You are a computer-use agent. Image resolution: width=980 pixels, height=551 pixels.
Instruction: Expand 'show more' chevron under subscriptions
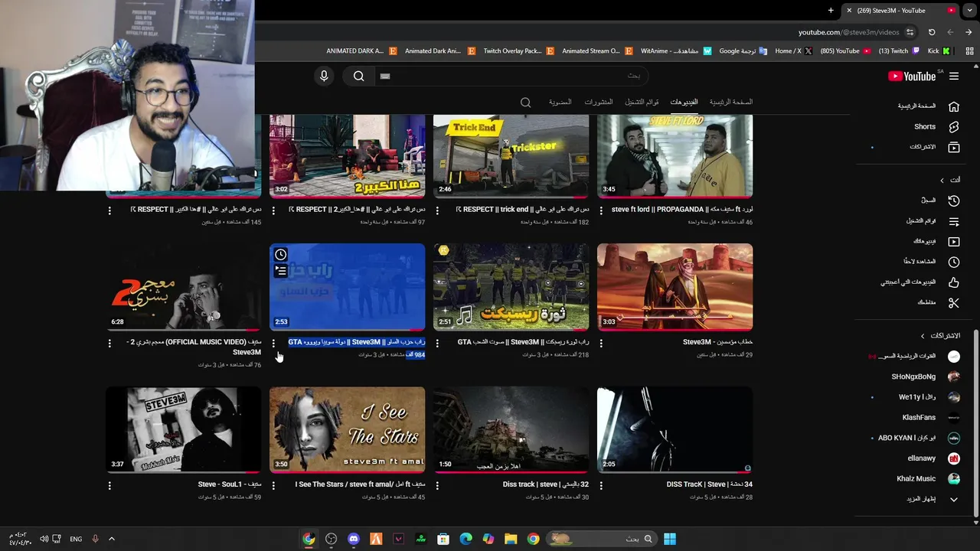[x=953, y=499]
